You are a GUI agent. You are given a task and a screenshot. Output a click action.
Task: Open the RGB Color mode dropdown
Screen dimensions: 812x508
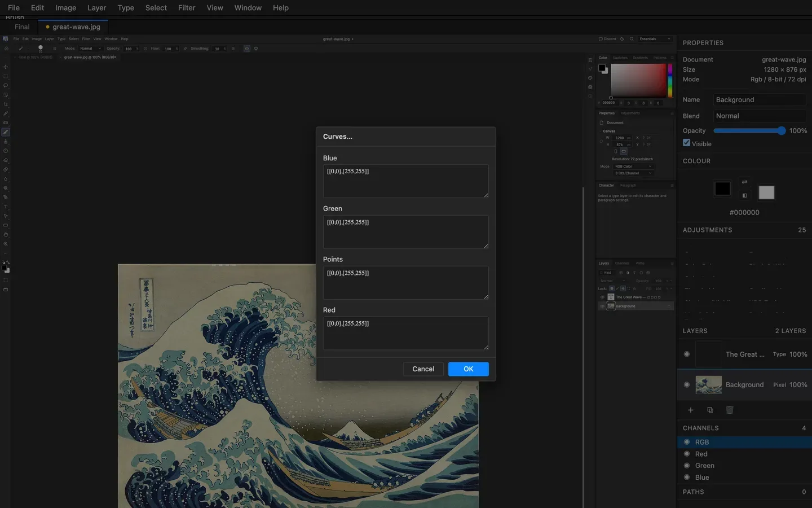coord(633,167)
